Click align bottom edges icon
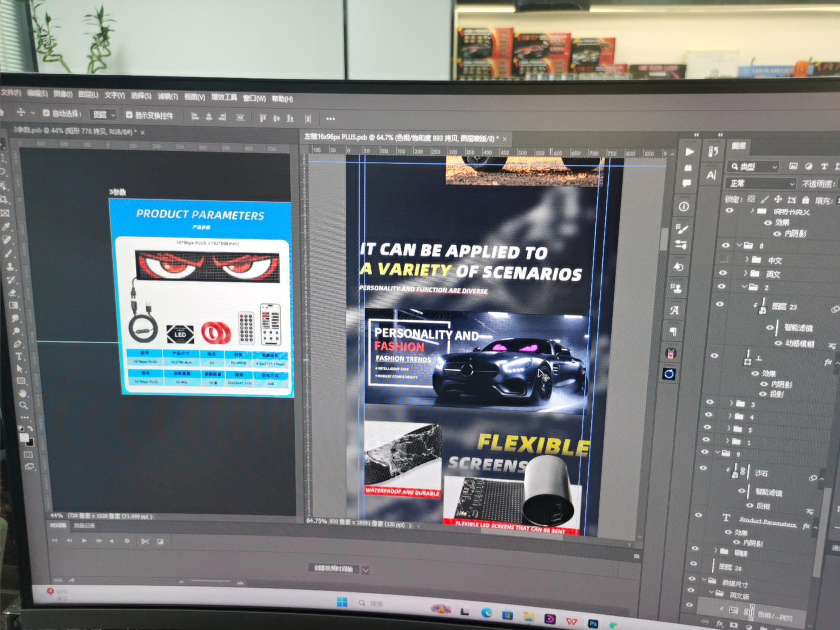840x630 pixels. tap(290, 119)
